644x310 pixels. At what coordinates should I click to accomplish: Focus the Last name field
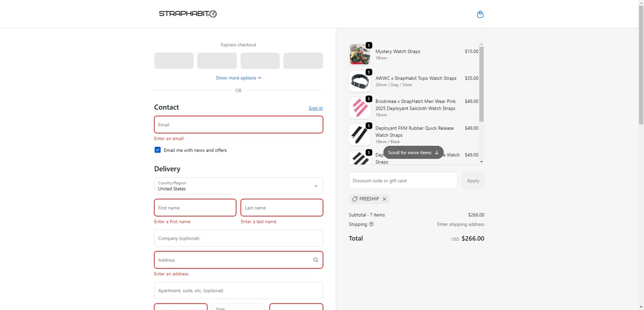click(x=282, y=208)
